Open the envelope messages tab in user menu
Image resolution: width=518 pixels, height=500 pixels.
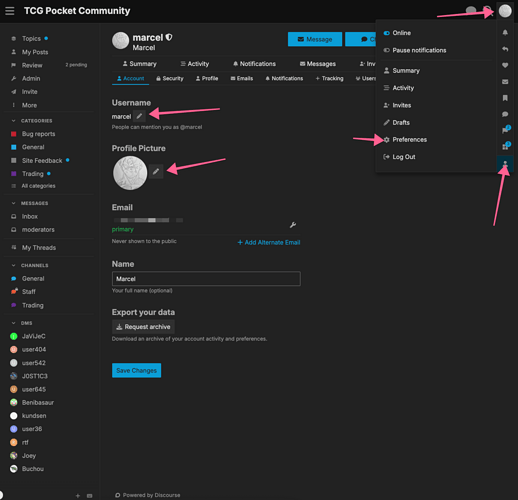click(505, 82)
